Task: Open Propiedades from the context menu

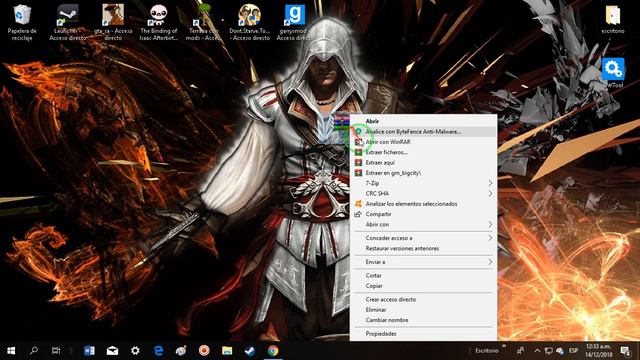Action: [424, 334]
